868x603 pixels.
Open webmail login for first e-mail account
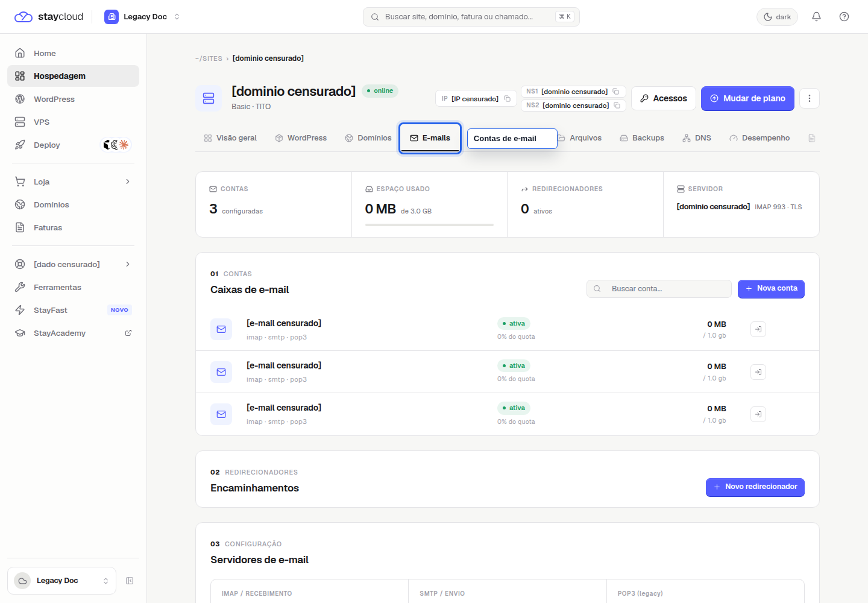[758, 329]
